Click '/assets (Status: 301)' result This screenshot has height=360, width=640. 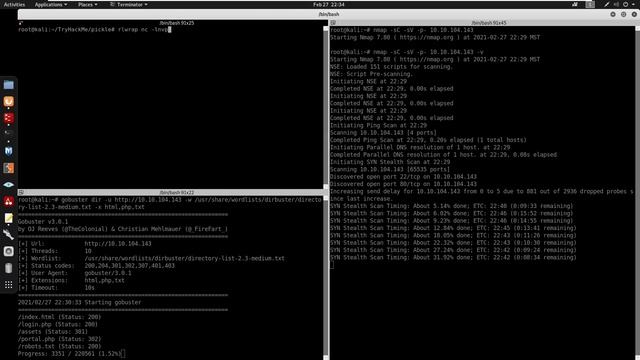click(x=53, y=332)
